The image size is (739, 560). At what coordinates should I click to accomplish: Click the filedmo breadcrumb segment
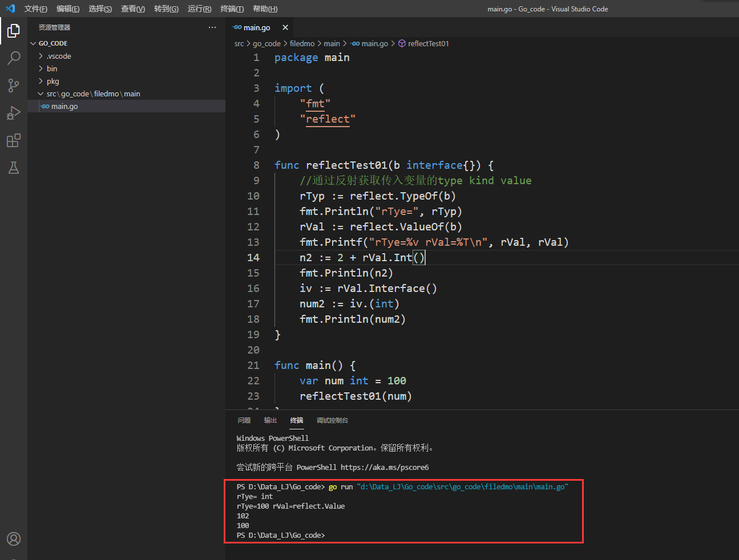click(302, 43)
